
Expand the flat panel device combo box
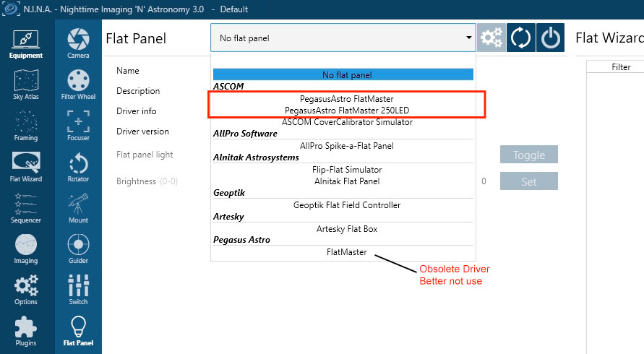click(x=343, y=38)
